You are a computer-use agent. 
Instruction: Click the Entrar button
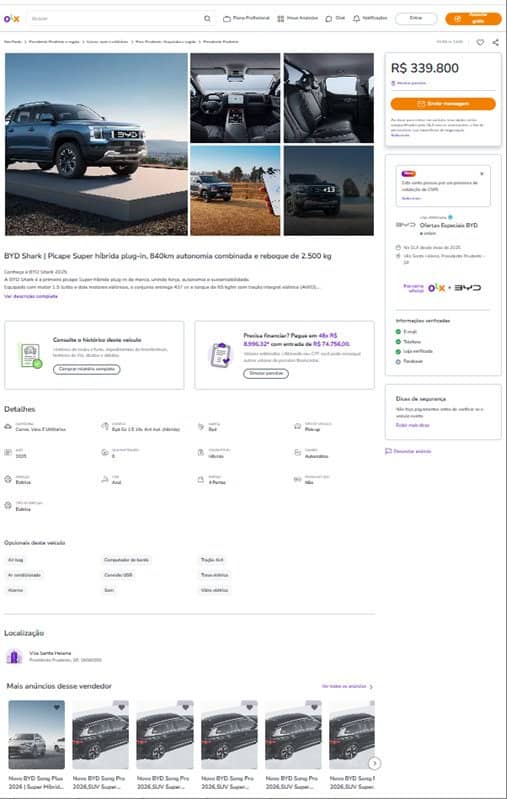coord(416,18)
